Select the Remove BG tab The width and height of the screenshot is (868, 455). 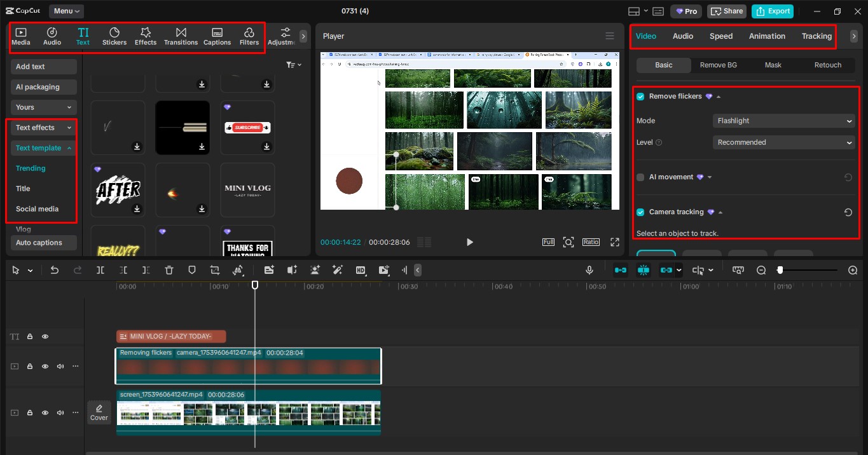pos(719,65)
